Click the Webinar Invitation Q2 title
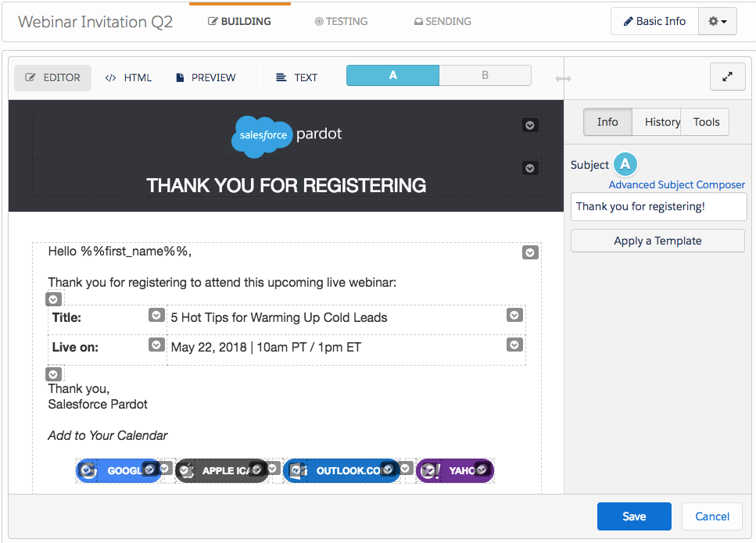 95,22
